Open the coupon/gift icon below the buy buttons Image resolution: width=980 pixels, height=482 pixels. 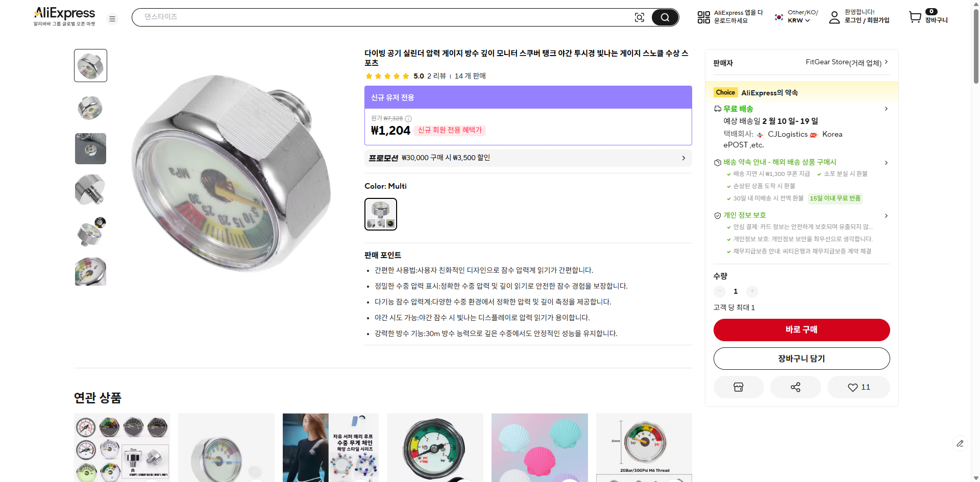(x=738, y=387)
